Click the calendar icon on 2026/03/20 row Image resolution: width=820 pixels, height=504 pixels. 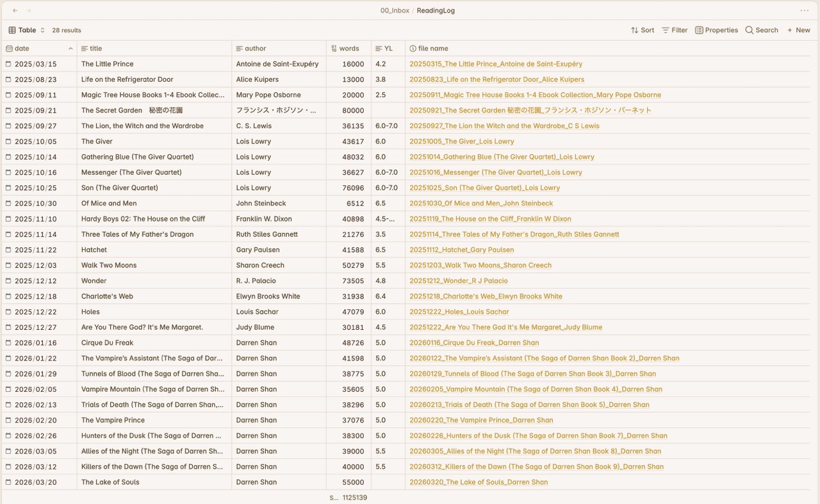pos(8,482)
